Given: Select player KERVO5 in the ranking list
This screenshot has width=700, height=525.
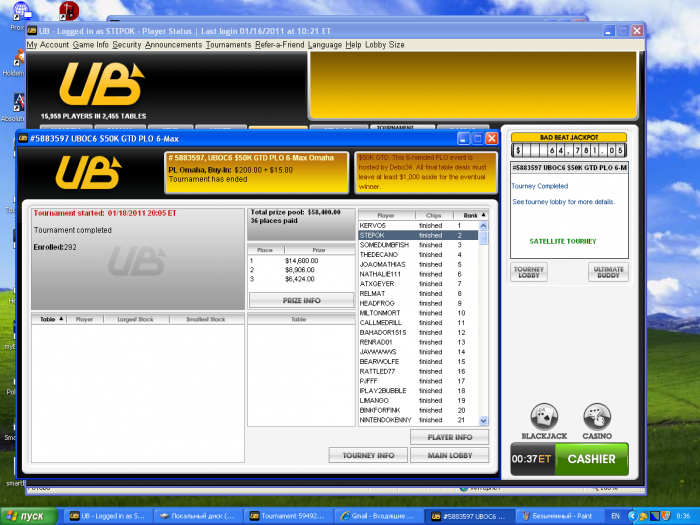Looking at the screenshot, I should pos(418,225).
